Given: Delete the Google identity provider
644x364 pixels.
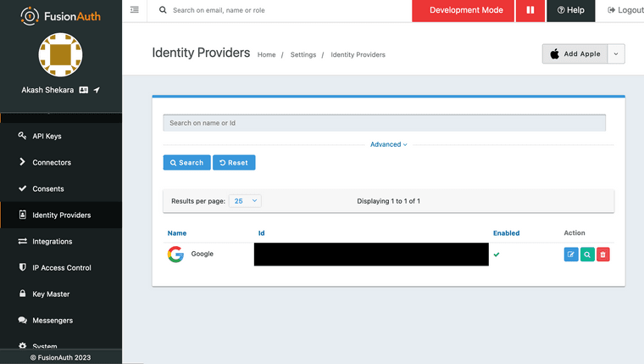Looking at the screenshot, I should pyautogui.click(x=603, y=255).
